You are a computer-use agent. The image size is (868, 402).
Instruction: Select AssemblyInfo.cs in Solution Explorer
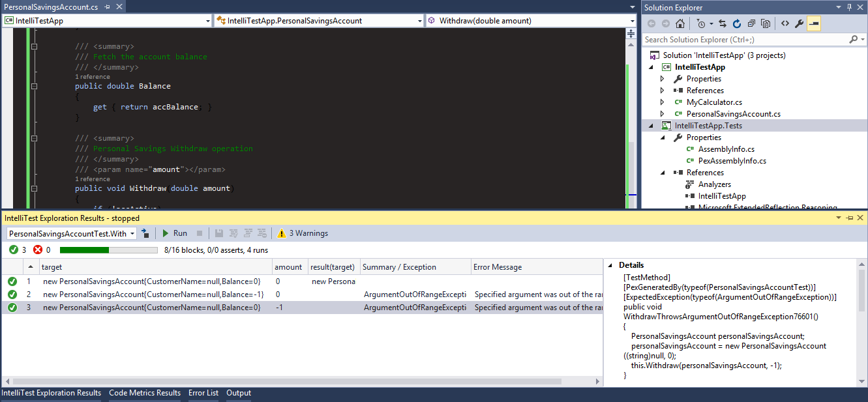pyautogui.click(x=726, y=149)
